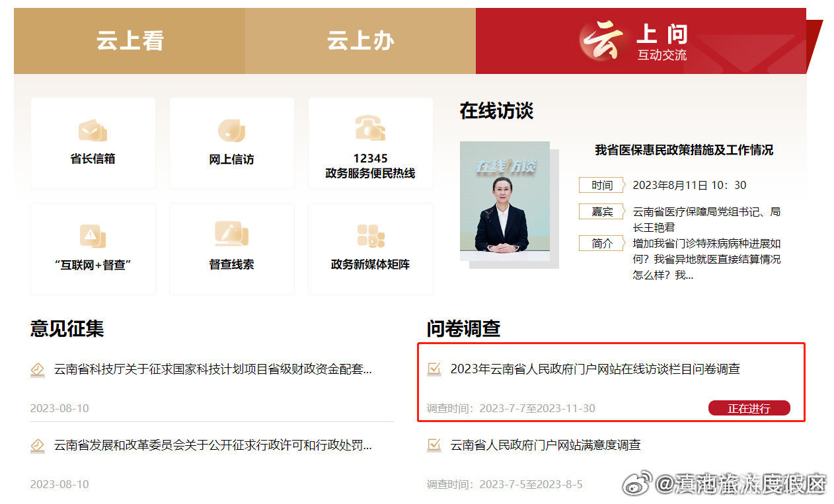The image size is (834, 504).
Task: Click the 在线访谈 interview thumbnail image
Action: (x=505, y=201)
